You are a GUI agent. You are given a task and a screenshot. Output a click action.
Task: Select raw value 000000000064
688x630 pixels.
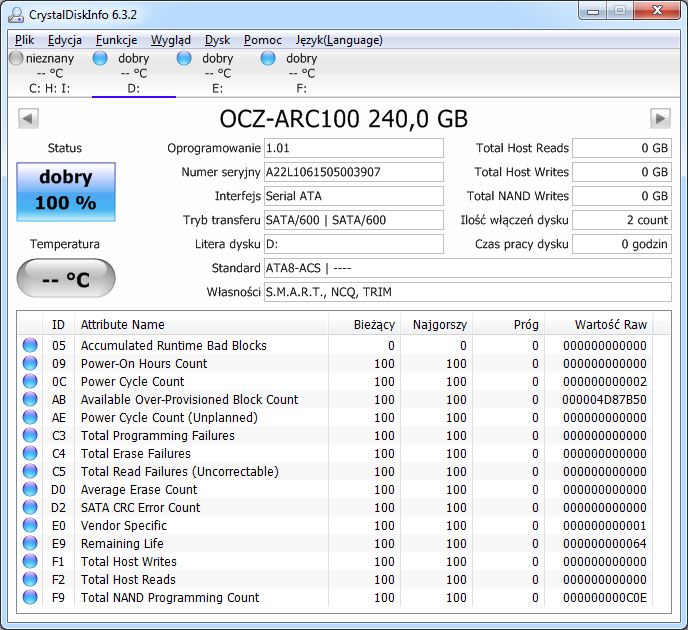pyautogui.click(x=605, y=544)
